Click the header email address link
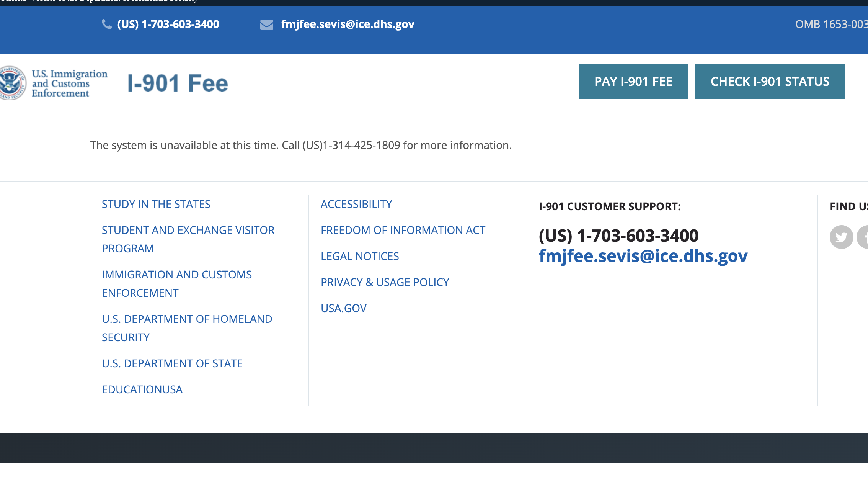Viewport: 868px width, 504px height. pos(348,24)
